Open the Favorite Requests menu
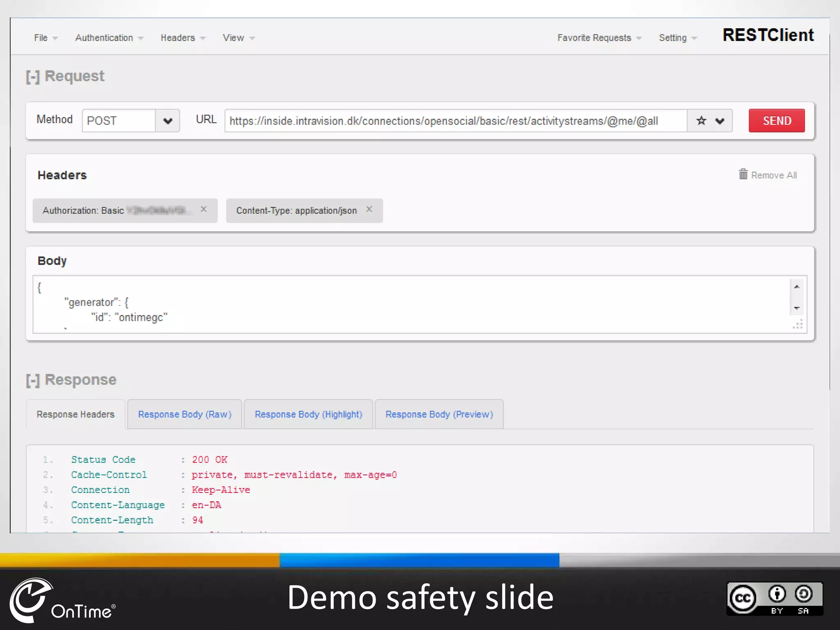The width and height of the screenshot is (840, 630). coord(599,38)
